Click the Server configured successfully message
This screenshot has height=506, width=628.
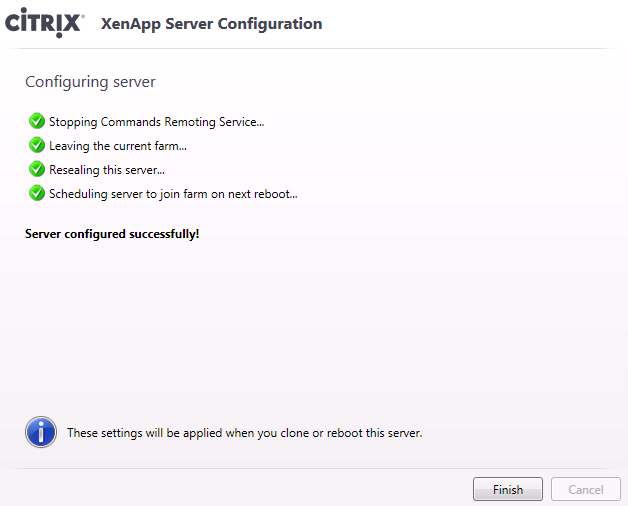(112, 234)
